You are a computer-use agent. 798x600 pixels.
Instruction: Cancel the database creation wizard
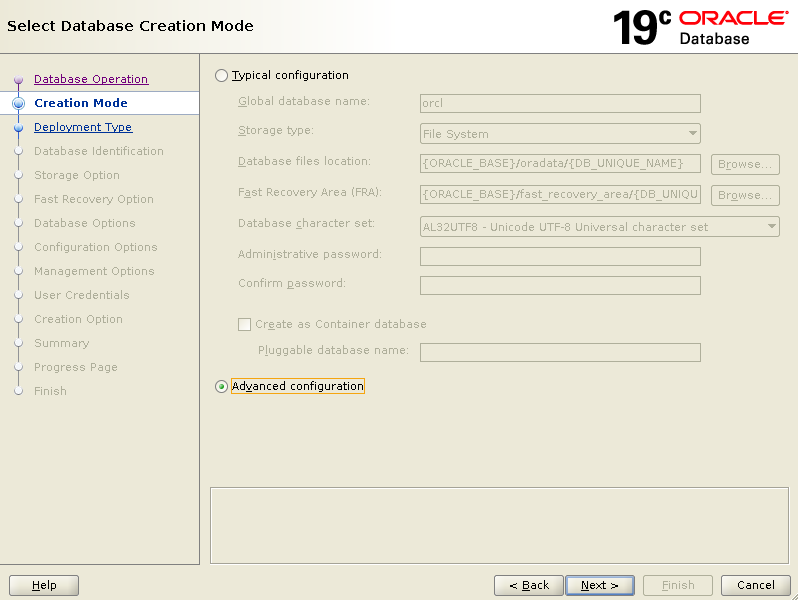coord(756,585)
